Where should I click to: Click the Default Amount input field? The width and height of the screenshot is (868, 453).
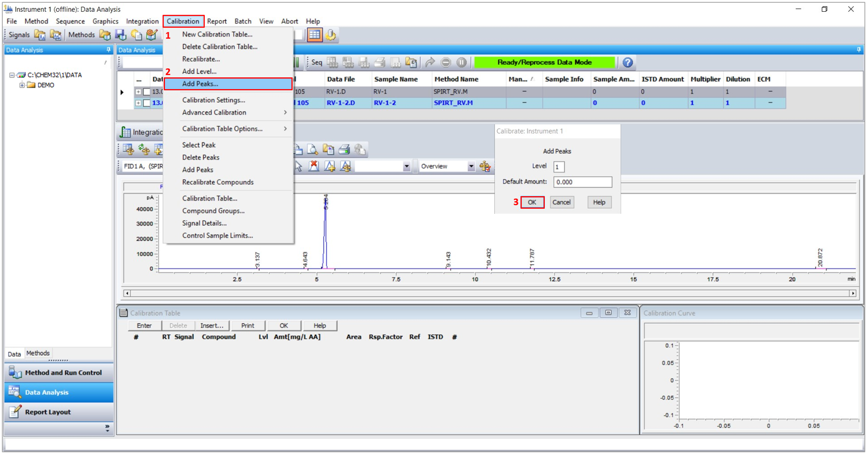point(582,182)
